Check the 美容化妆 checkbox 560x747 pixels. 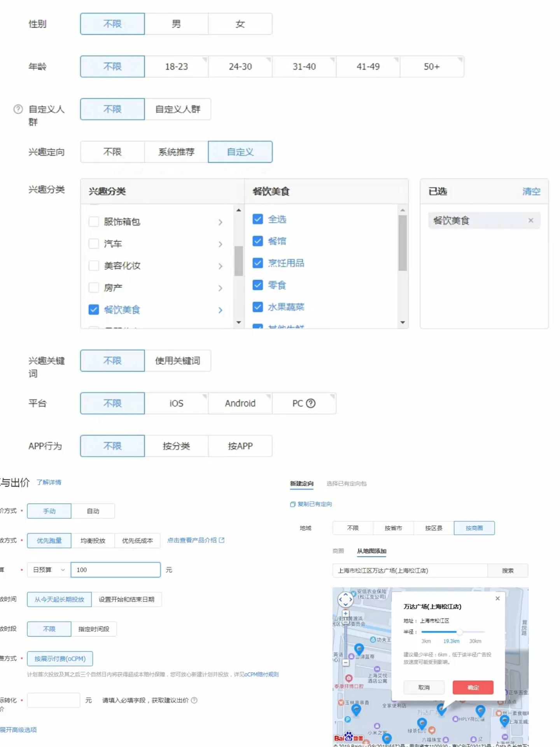click(94, 266)
